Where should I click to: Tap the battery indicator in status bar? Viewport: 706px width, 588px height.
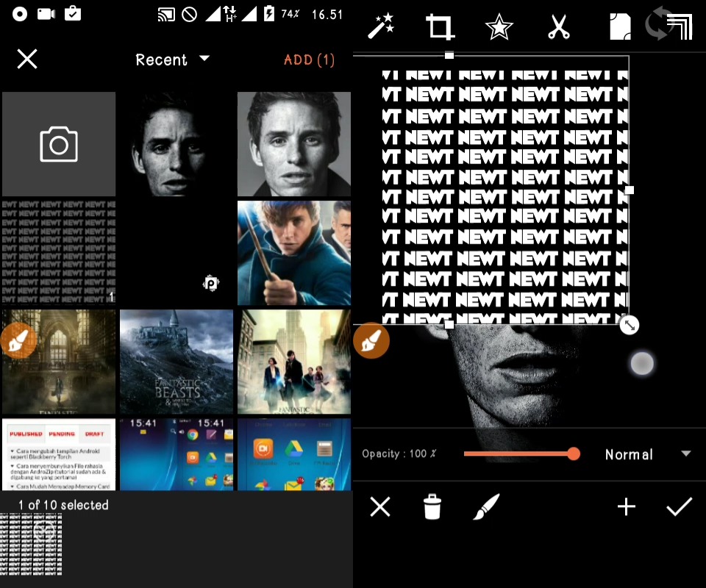point(269,13)
